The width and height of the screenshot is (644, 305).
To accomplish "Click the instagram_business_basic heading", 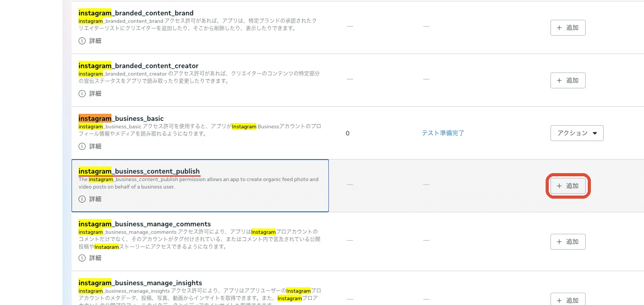I will coord(121,119).
